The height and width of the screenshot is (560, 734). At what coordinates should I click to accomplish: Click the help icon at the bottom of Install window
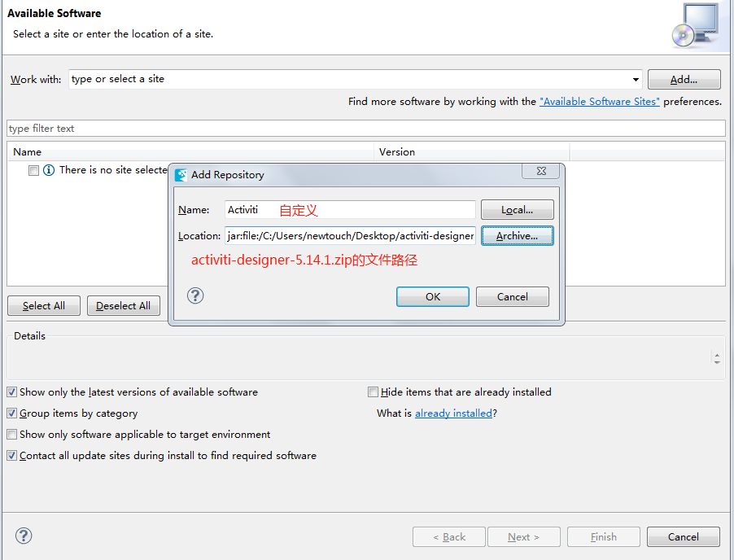click(24, 536)
